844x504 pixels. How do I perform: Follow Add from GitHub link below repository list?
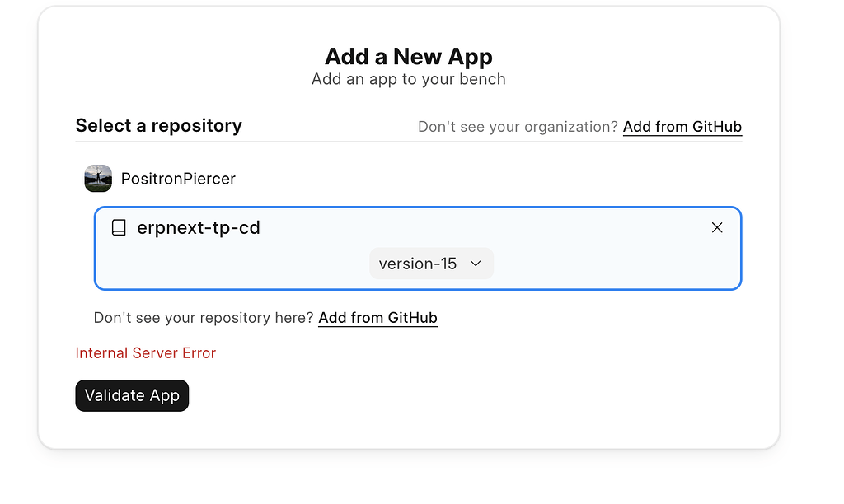coord(377,318)
